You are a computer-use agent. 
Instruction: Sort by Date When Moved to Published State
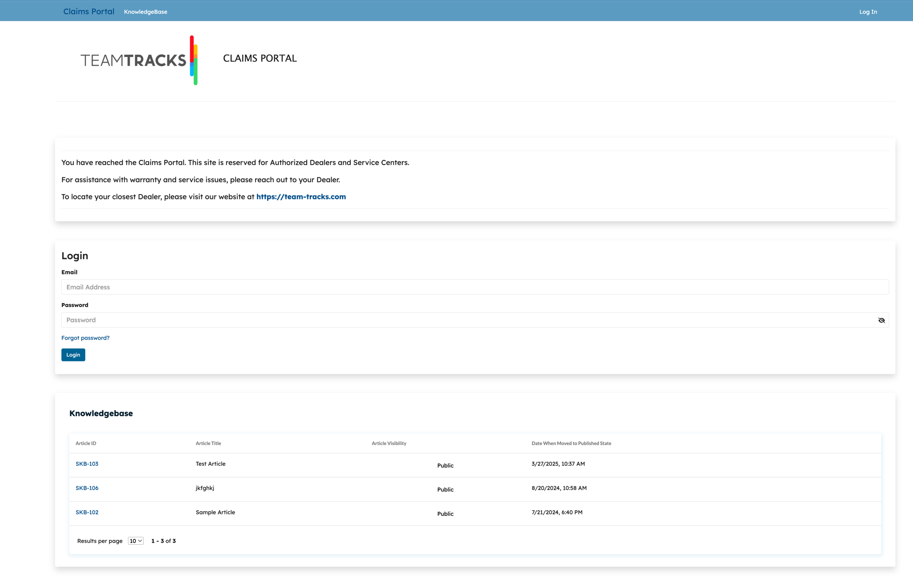(571, 443)
